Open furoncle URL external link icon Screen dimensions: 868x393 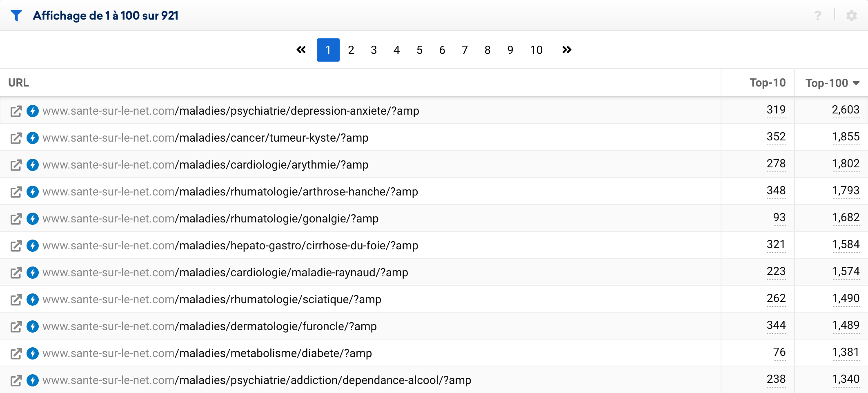(16, 326)
